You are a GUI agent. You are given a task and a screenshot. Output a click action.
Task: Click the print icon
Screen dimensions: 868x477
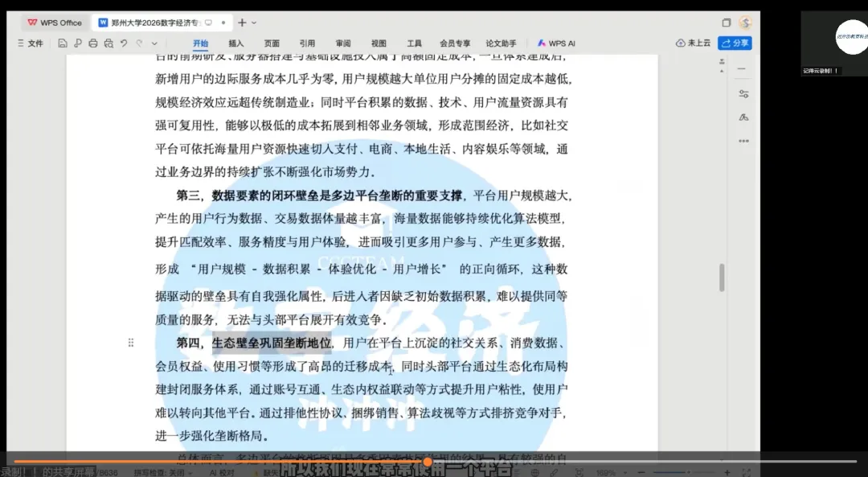tap(93, 43)
